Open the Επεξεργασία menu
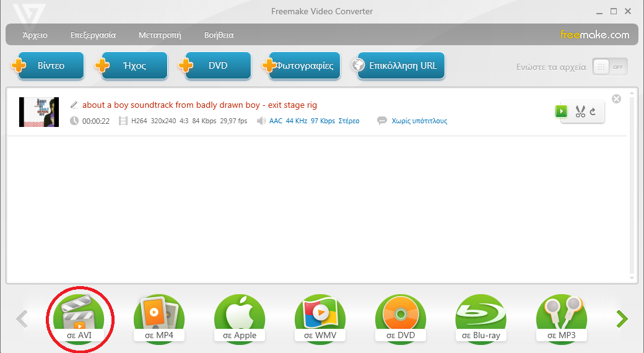The image size is (644, 353). [x=94, y=35]
